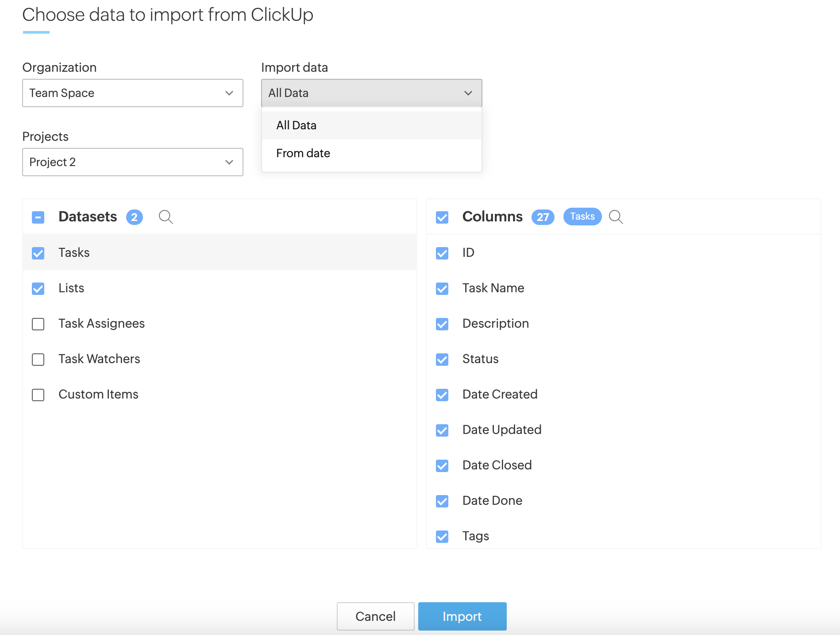Uncheck the Lists dataset checkbox
The height and width of the screenshot is (635, 840).
[x=38, y=289]
